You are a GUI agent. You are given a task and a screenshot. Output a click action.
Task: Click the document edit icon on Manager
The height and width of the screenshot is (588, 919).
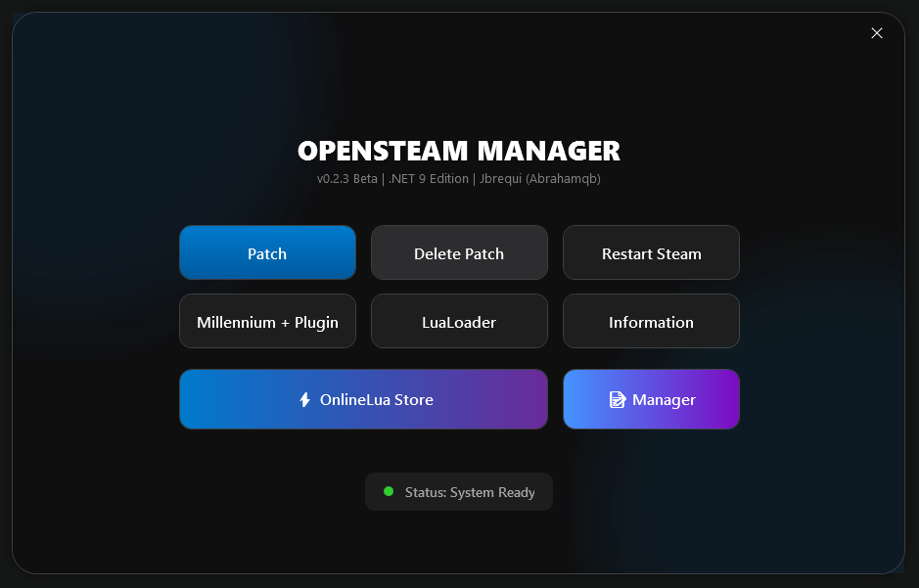tap(618, 399)
